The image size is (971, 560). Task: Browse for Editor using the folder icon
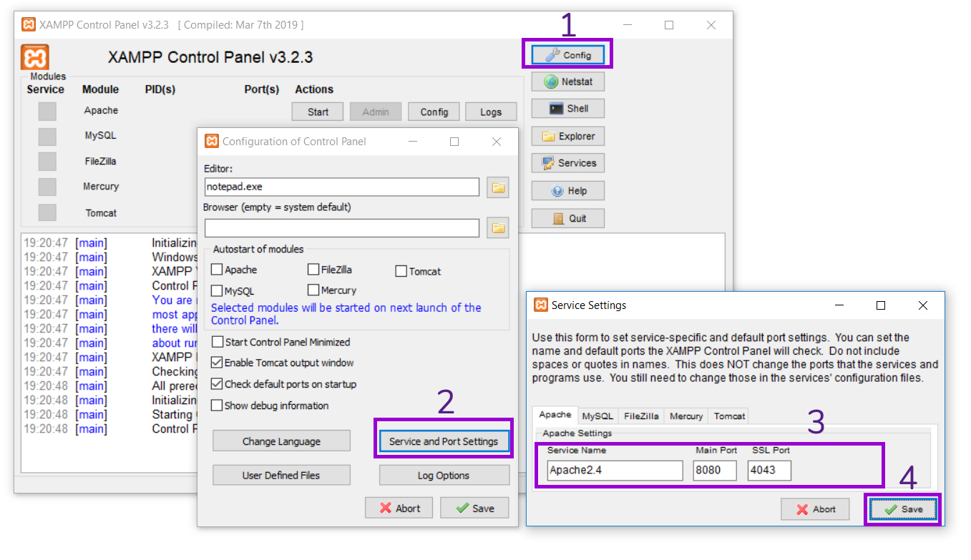coord(498,188)
